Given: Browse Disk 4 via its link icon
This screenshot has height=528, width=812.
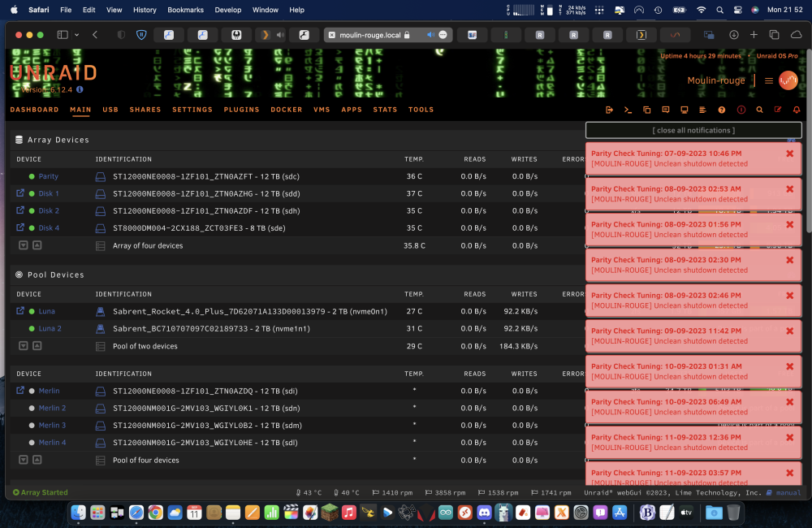Looking at the screenshot, I should [20, 227].
